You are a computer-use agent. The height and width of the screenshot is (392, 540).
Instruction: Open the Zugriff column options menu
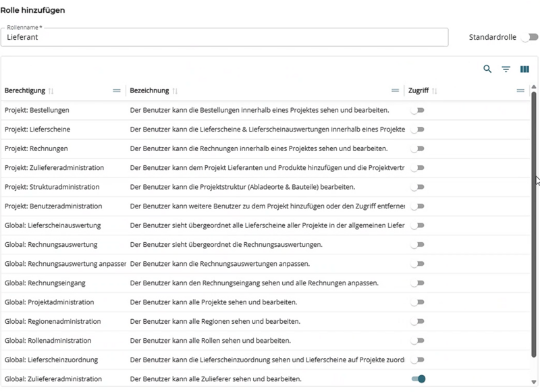520,89
